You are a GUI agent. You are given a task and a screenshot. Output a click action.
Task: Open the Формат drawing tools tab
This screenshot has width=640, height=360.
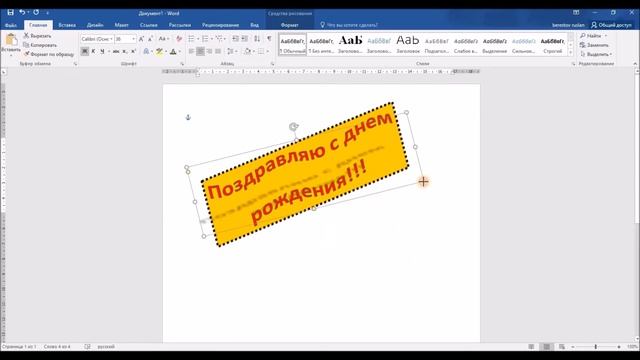click(x=289, y=25)
